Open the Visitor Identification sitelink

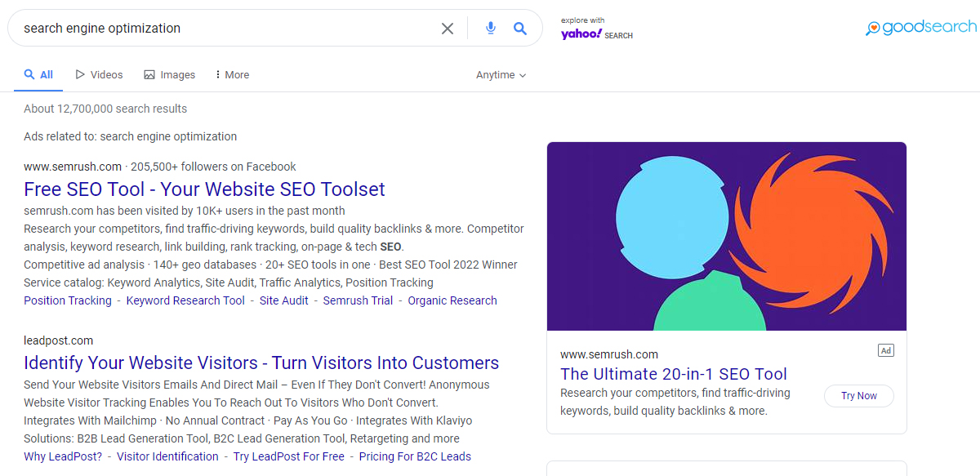167,456
